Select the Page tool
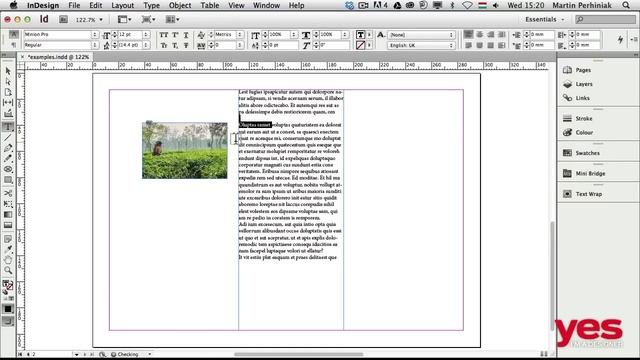Image resolution: width=640 pixels, height=360 pixels. tap(8, 92)
